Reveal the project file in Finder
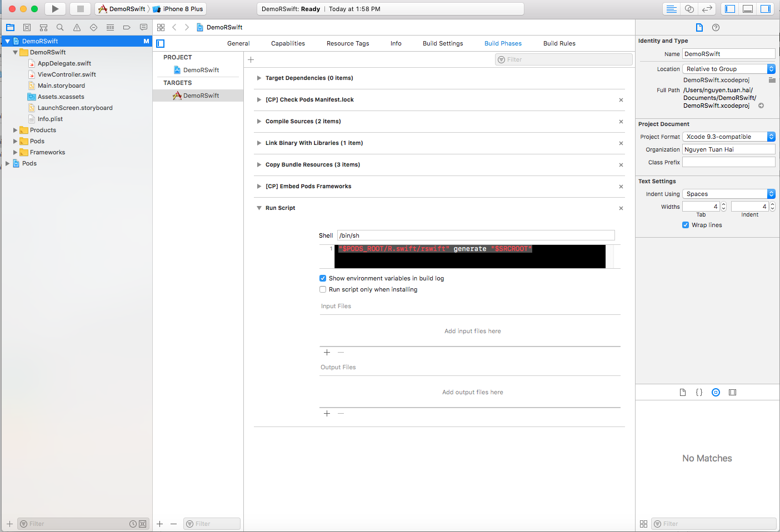The image size is (780, 532). click(x=761, y=106)
